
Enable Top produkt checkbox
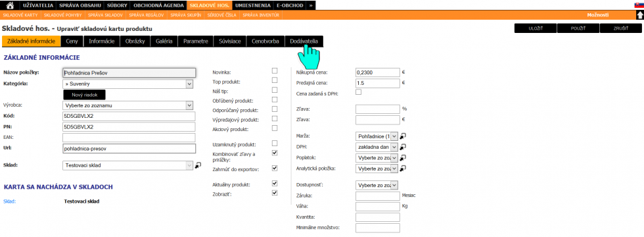point(275,80)
